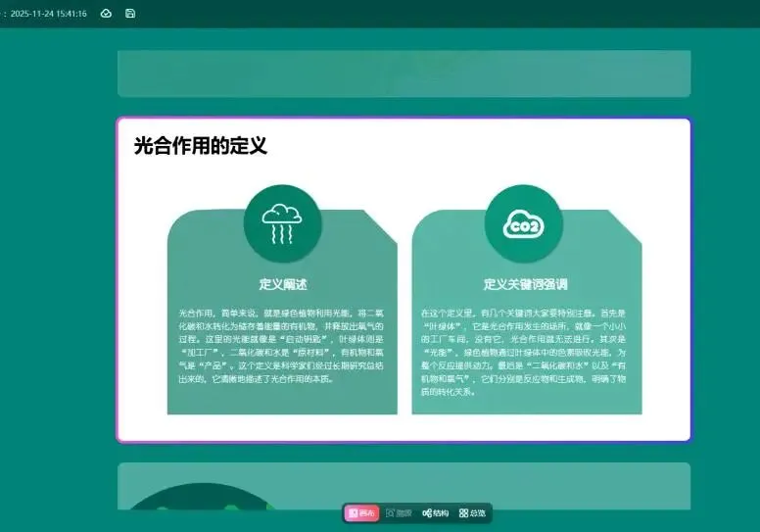Screen dimensions: 760x532
Task: Click the 定义阐述 card heading
Action: pyautogui.click(x=283, y=284)
